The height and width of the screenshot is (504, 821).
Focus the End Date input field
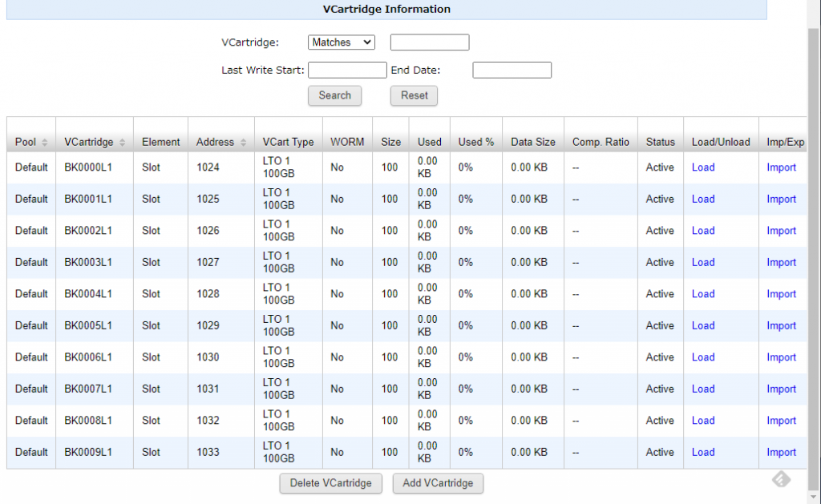pyautogui.click(x=512, y=71)
